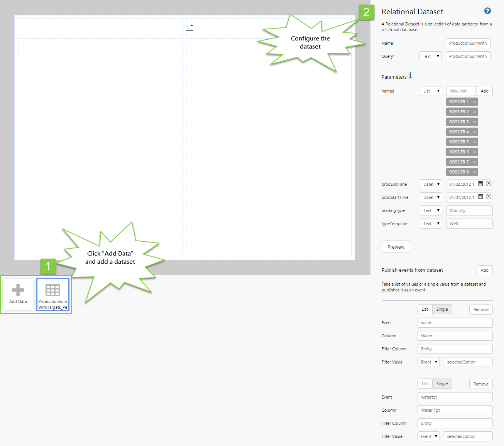Open clock time picker for prodEndTime
The height and width of the screenshot is (446, 504).
(489, 184)
